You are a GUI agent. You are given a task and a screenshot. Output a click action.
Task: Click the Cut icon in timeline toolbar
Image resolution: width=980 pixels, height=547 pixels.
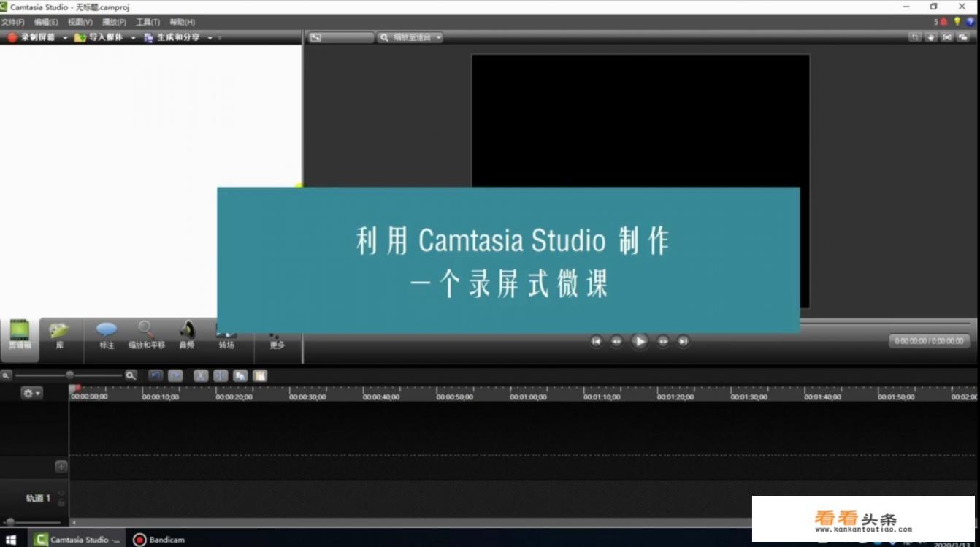pos(201,375)
